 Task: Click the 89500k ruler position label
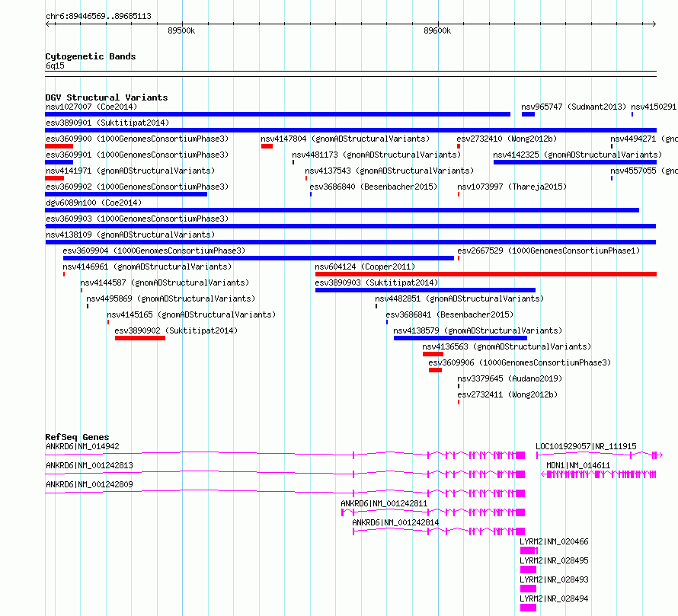(x=181, y=30)
